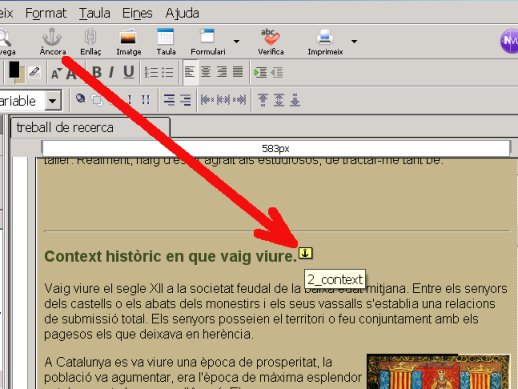Click the Àncora anchor toolbar icon
This screenshot has height=389, width=518.
[52, 41]
